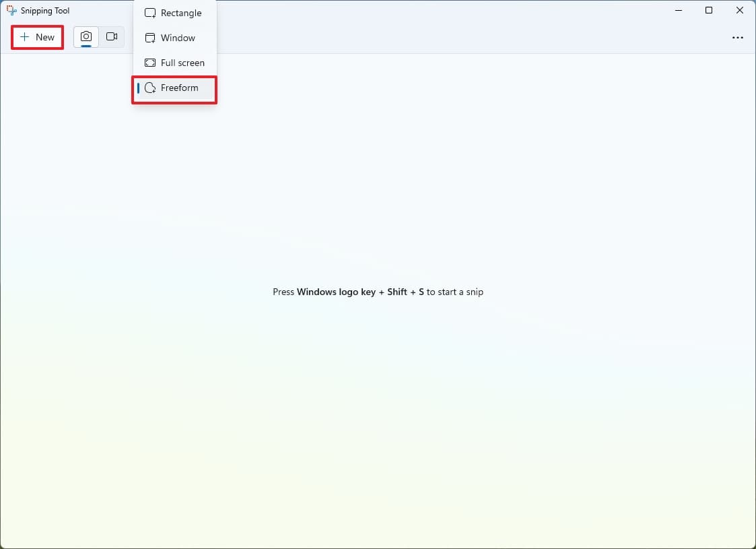
Task: Click the Freeform shape icon
Action: [150, 88]
